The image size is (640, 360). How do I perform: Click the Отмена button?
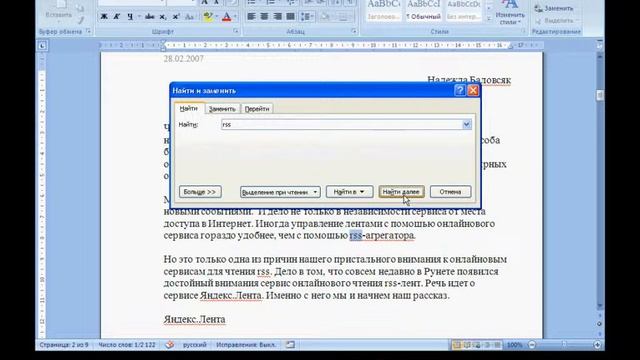(x=450, y=192)
